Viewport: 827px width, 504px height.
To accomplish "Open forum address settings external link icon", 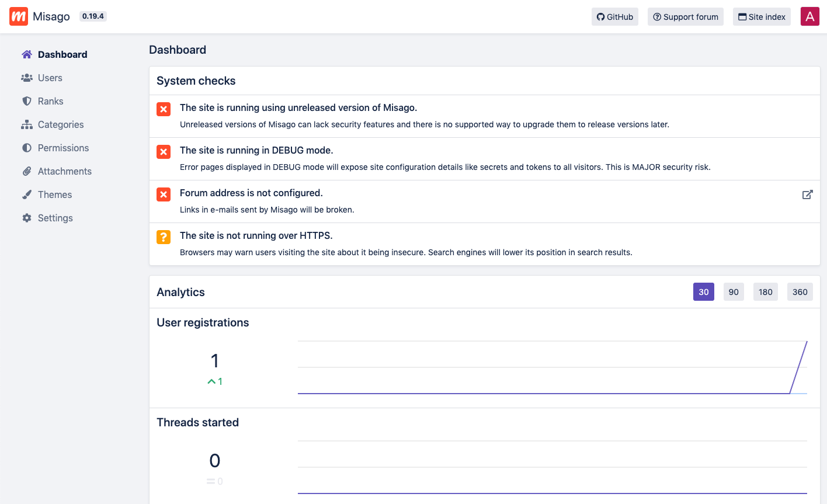I will [807, 194].
